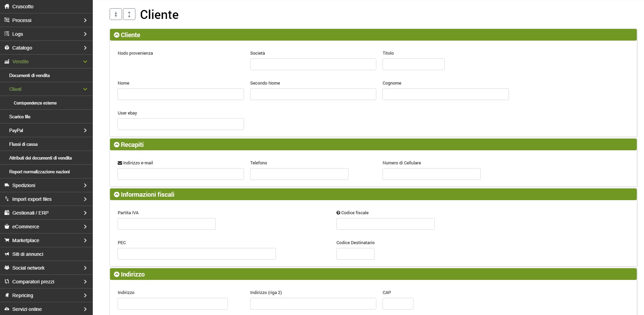
Task: Expand the PayPal submenu chevron
Action: click(85, 130)
